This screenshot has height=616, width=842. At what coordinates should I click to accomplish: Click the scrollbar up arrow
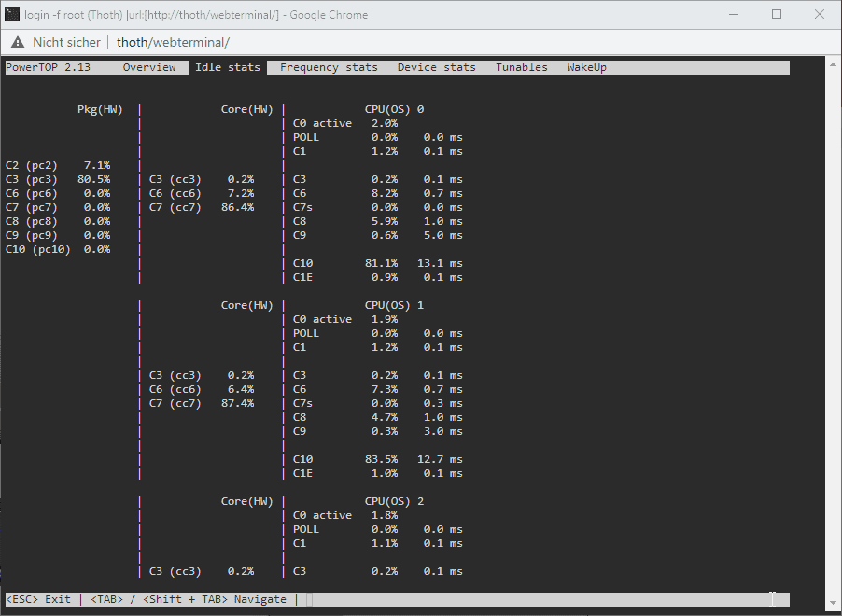click(833, 63)
